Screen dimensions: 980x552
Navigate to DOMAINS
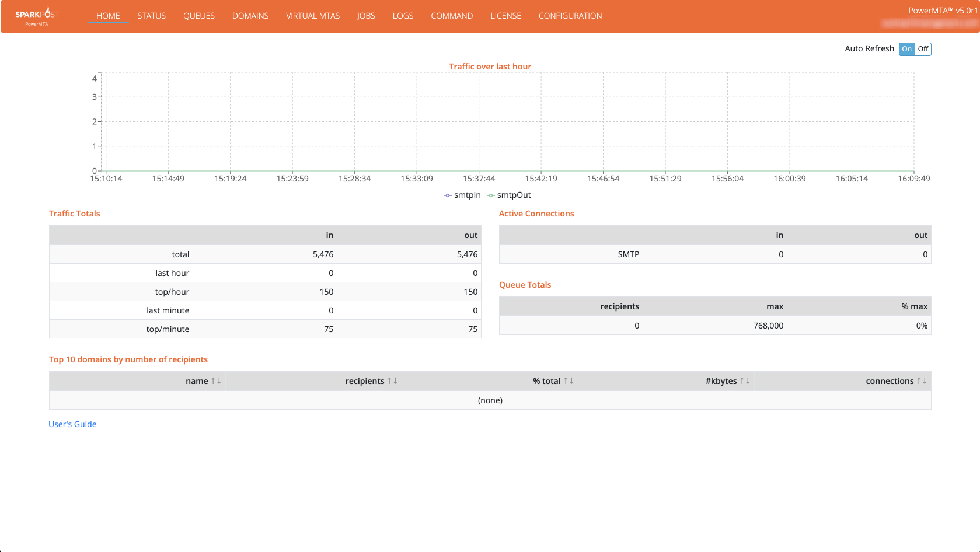coord(250,16)
